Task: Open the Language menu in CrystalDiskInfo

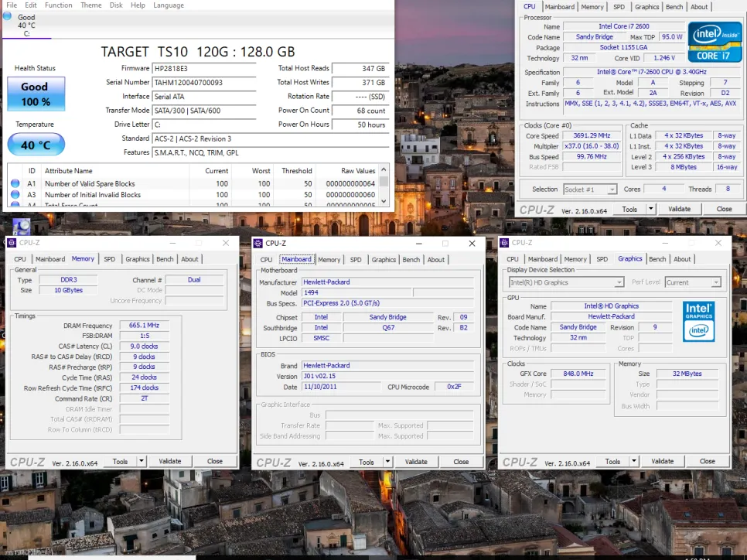Action: (x=169, y=5)
